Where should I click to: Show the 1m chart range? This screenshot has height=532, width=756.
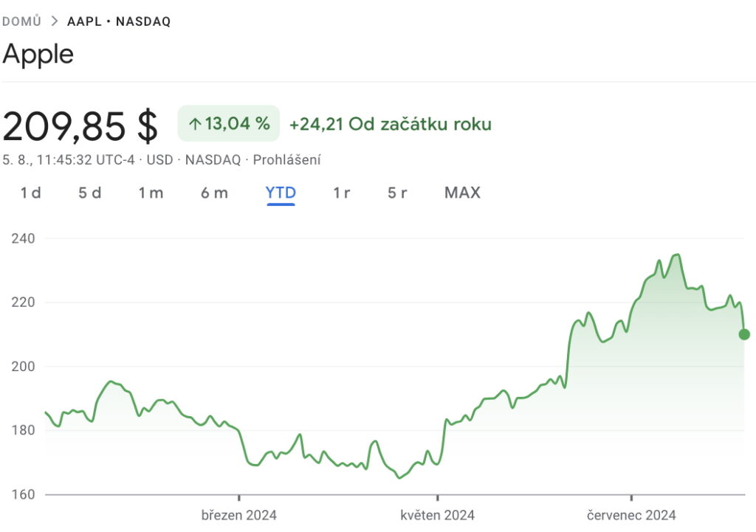point(151,193)
